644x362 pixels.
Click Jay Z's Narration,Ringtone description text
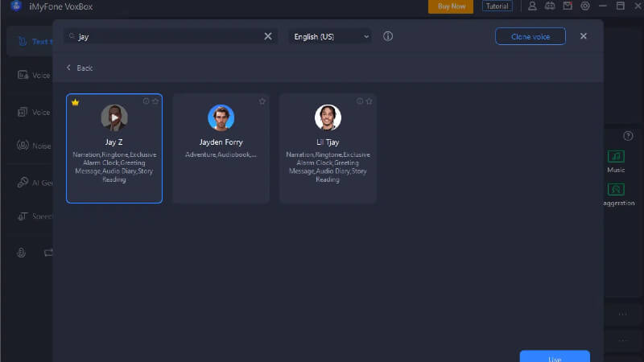tap(114, 167)
